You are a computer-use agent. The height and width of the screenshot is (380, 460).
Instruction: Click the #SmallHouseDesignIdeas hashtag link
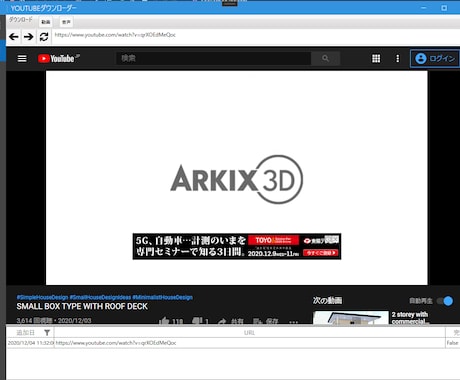(100, 297)
